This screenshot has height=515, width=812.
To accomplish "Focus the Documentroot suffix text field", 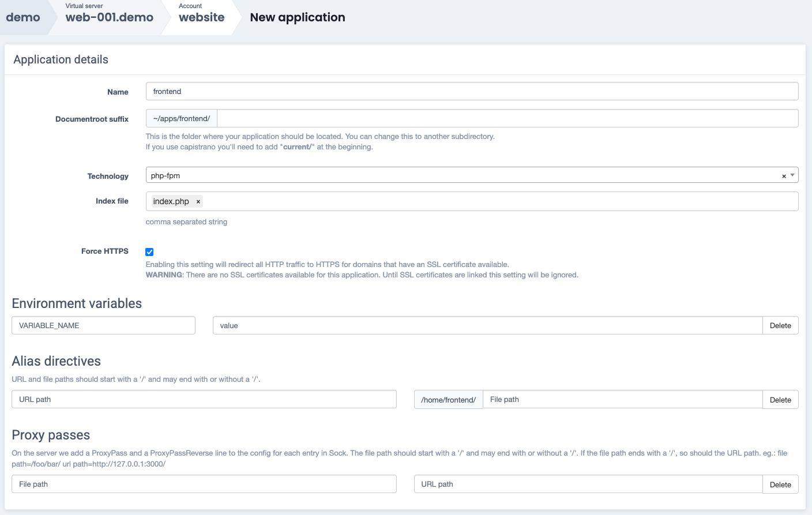I will [507, 119].
